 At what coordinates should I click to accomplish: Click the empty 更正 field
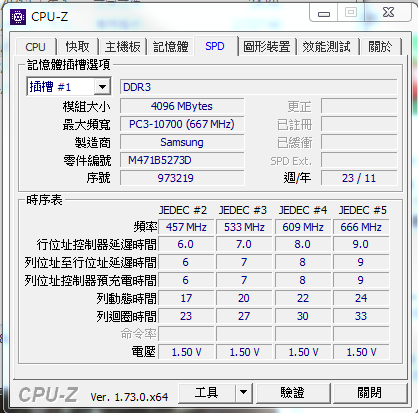(x=359, y=106)
